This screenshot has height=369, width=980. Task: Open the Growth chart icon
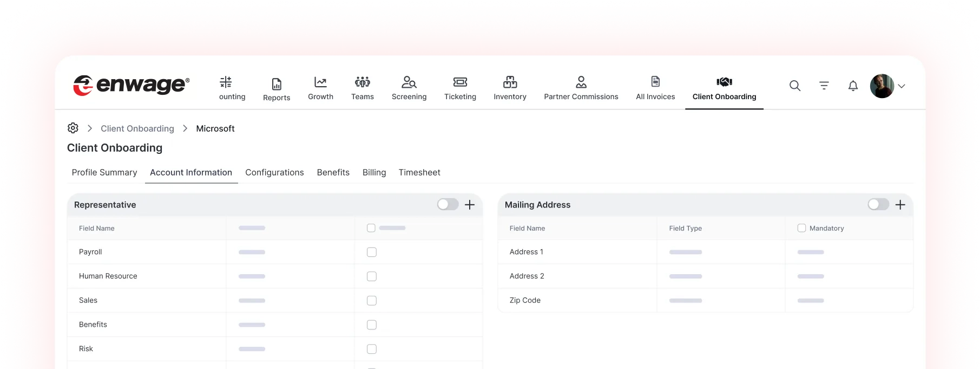[320, 82]
